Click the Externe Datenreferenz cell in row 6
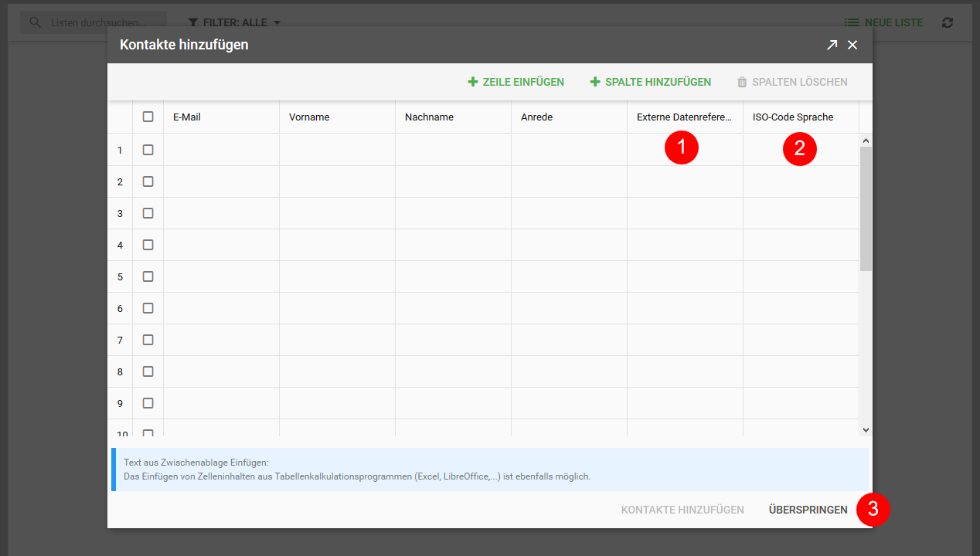This screenshot has height=556, width=980. pyautogui.click(x=686, y=308)
